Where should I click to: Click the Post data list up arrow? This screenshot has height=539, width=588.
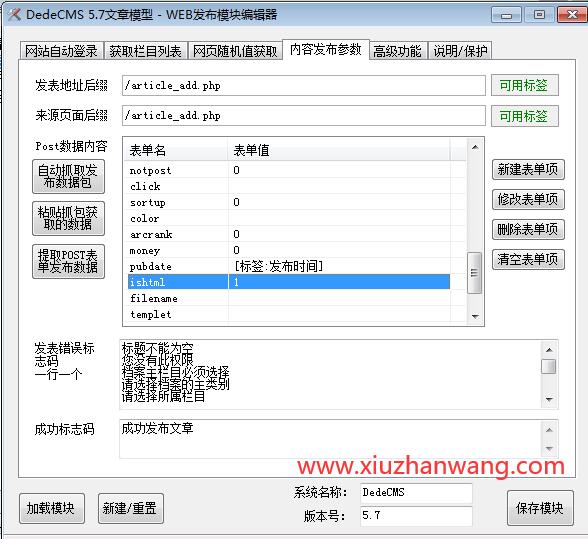pyautogui.click(x=475, y=147)
